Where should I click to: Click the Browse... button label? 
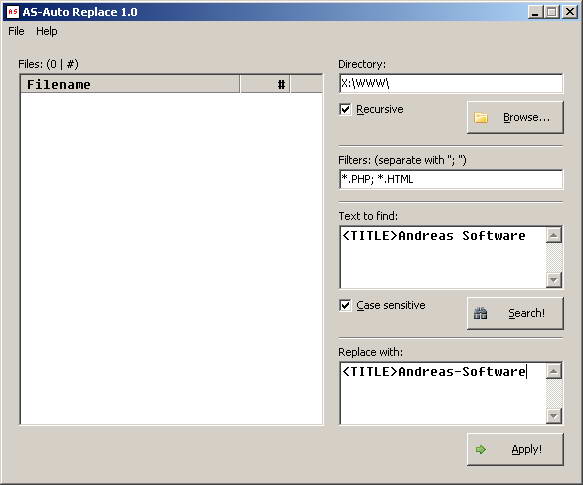[x=526, y=118]
